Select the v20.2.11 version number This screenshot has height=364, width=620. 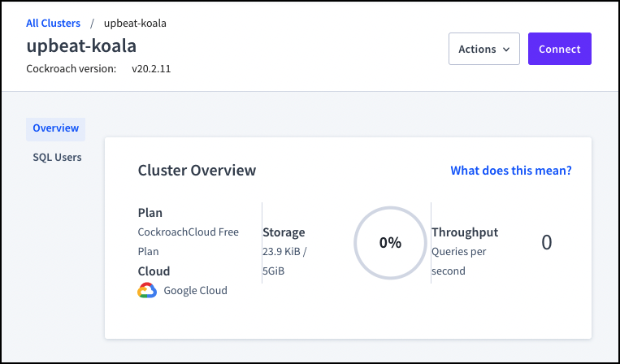[151, 69]
